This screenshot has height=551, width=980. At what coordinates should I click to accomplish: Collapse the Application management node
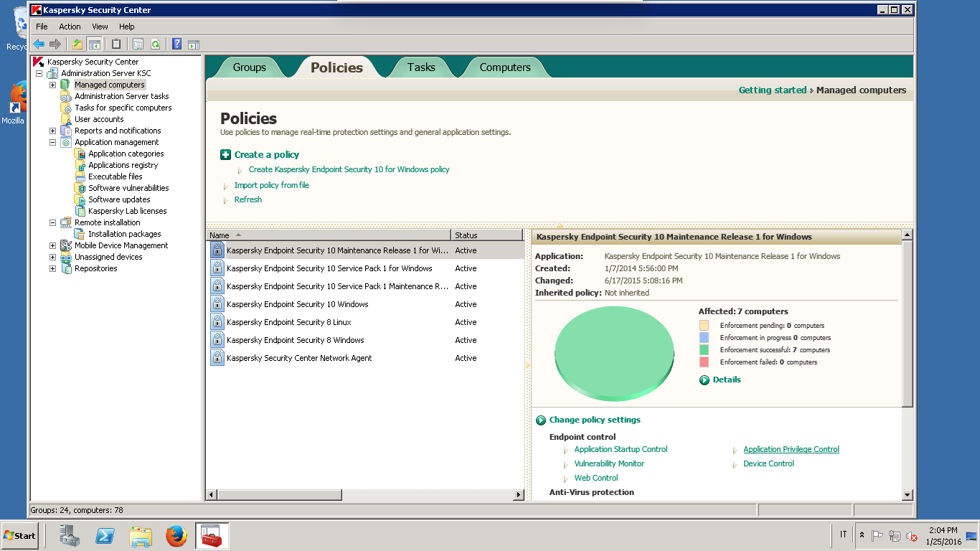[52, 142]
